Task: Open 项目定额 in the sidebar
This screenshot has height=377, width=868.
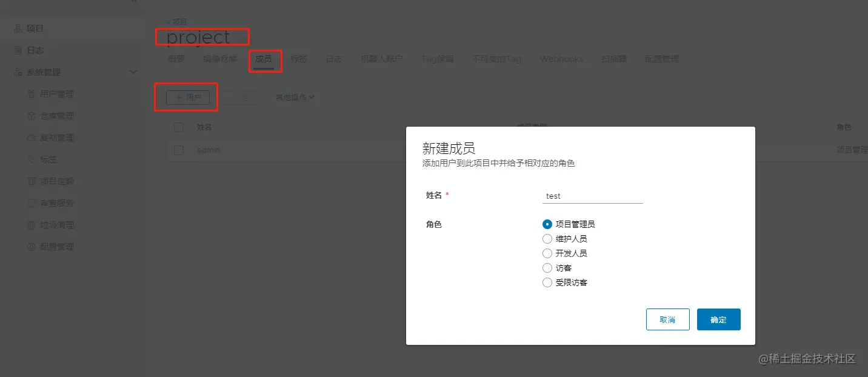Action: pyautogui.click(x=57, y=181)
